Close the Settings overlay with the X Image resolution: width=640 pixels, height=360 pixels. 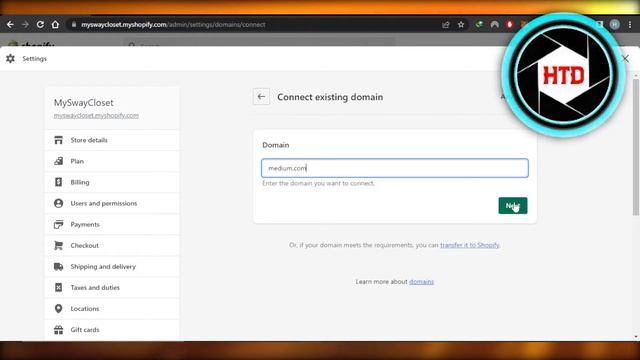(x=626, y=58)
